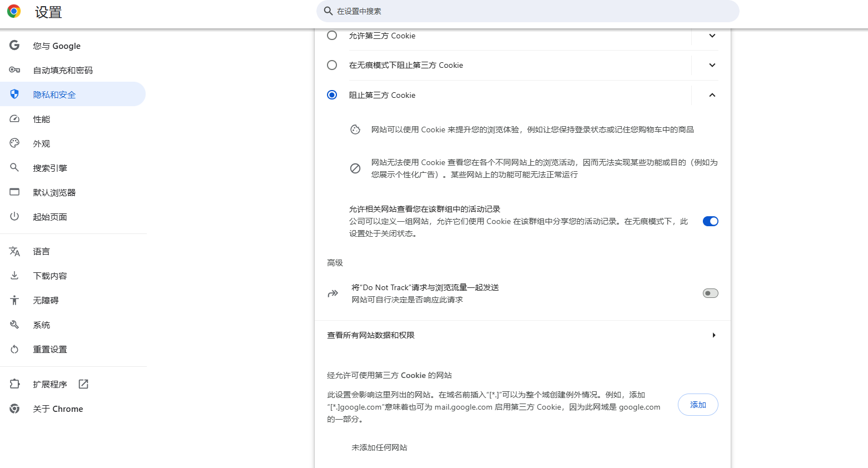Open the 您与 Google settings section

click(73, 46)
